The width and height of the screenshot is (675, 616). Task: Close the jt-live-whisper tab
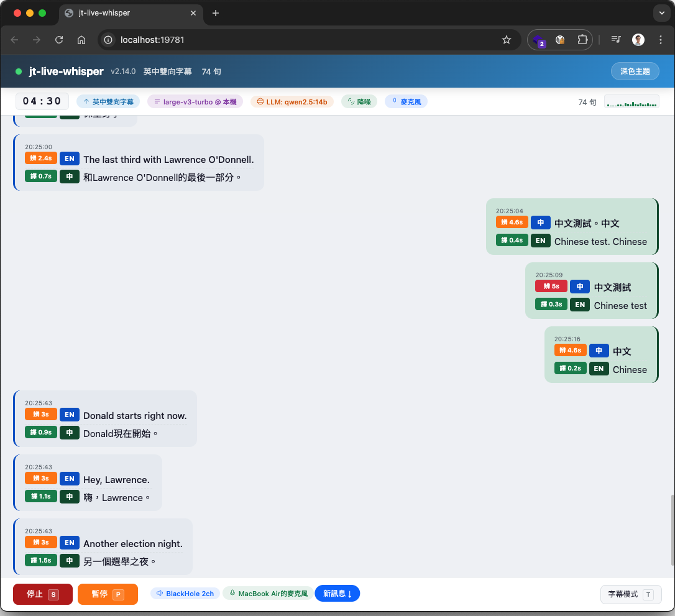[x=193, y=13]
